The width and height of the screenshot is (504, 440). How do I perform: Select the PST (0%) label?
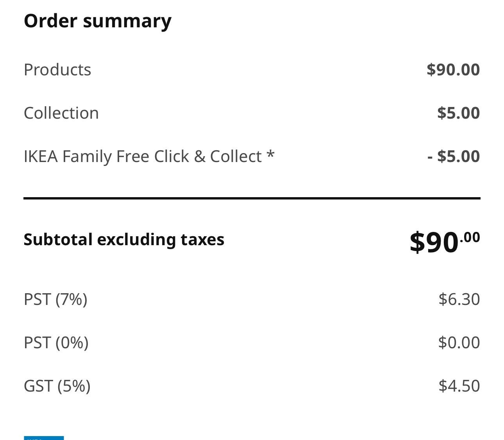click(56, 343)
